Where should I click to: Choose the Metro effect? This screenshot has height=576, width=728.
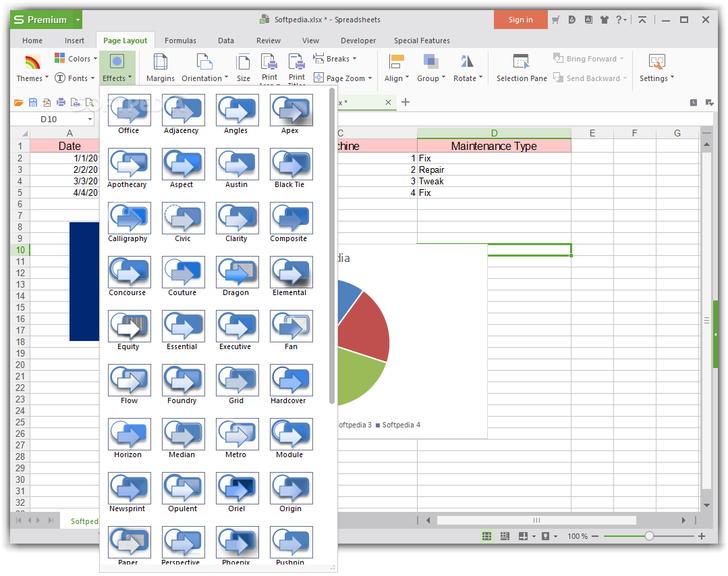237,438
